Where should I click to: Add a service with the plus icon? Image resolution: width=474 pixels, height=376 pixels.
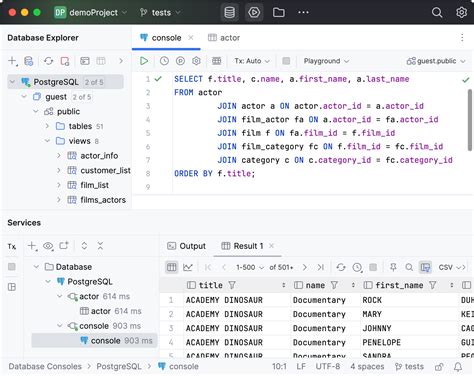32,246
